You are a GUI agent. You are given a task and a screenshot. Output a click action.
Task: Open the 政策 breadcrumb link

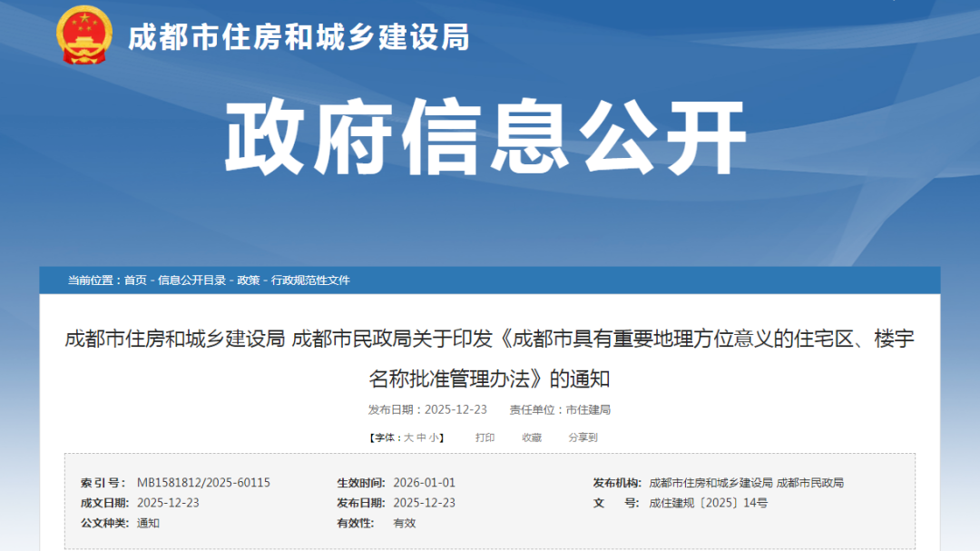pyautogui.click(x=248, y=280)
